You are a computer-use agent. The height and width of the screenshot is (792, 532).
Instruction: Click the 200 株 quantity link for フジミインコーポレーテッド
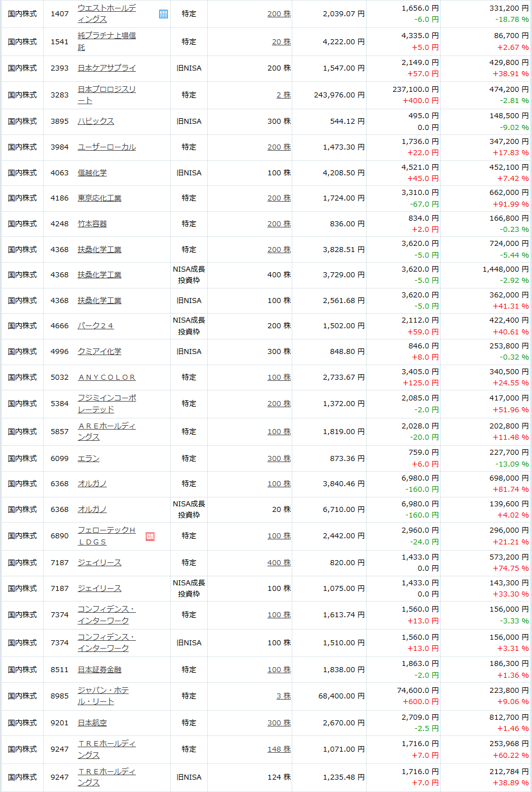click(x=279, y=403)
